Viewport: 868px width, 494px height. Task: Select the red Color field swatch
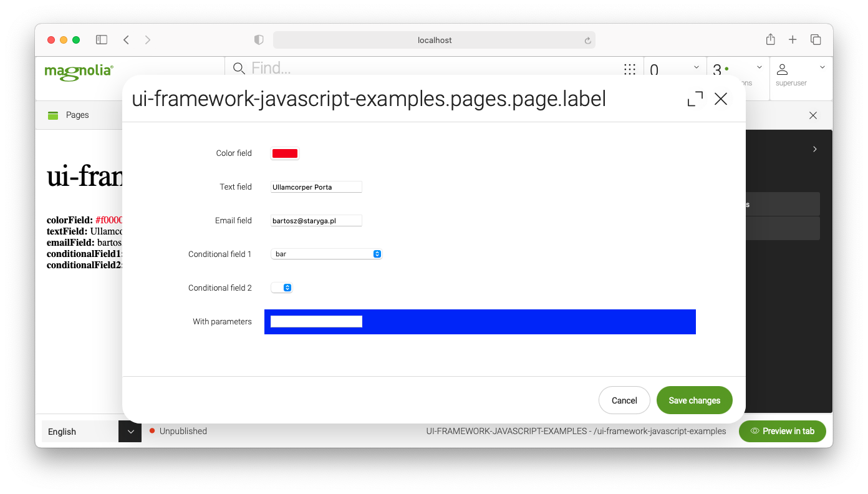point(284,153)
